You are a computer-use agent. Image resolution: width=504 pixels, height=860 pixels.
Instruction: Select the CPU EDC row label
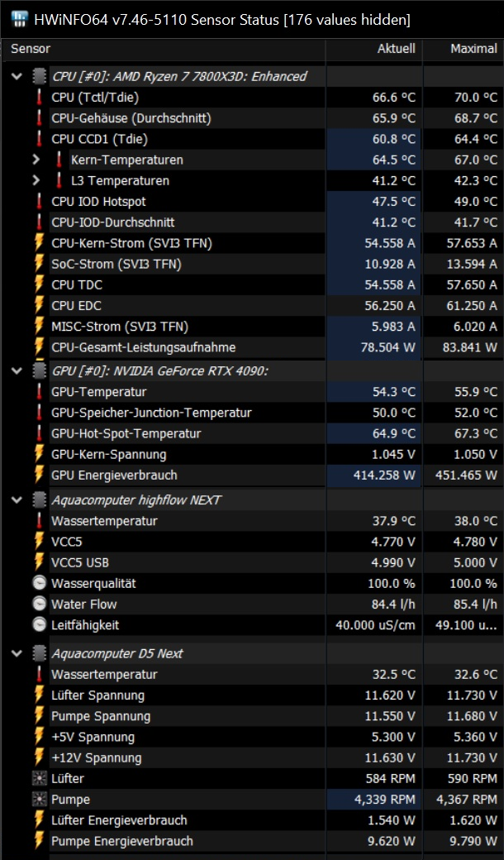pos(76,305)
